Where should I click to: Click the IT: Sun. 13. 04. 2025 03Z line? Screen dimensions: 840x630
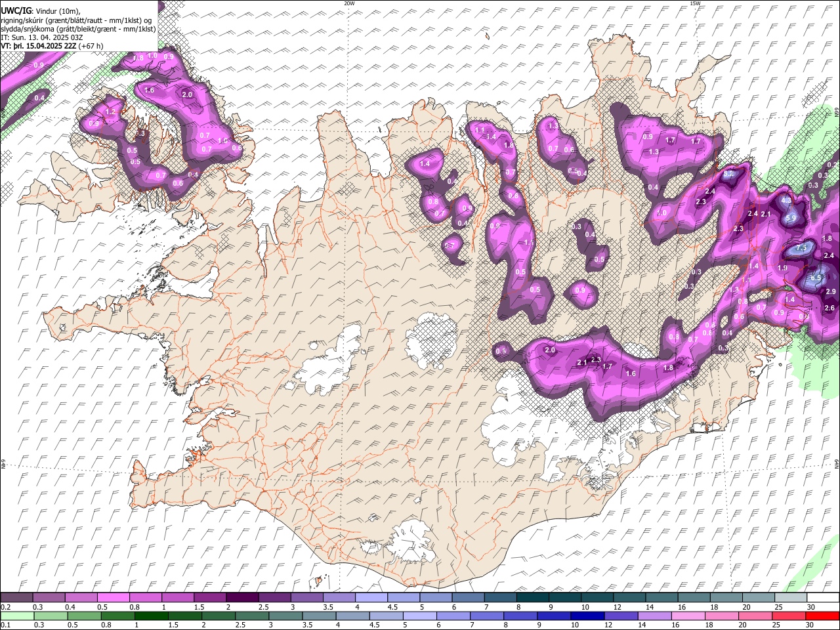(x=42, y=37)
